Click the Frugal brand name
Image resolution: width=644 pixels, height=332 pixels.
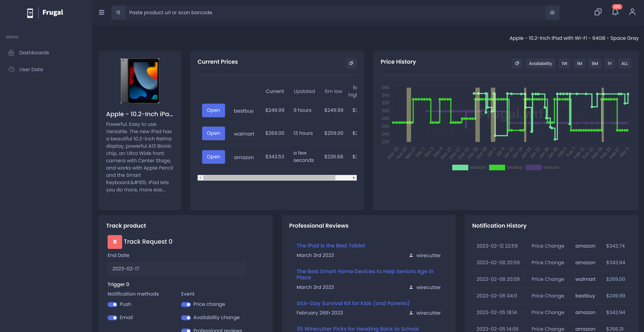click(x=53, y=13)
